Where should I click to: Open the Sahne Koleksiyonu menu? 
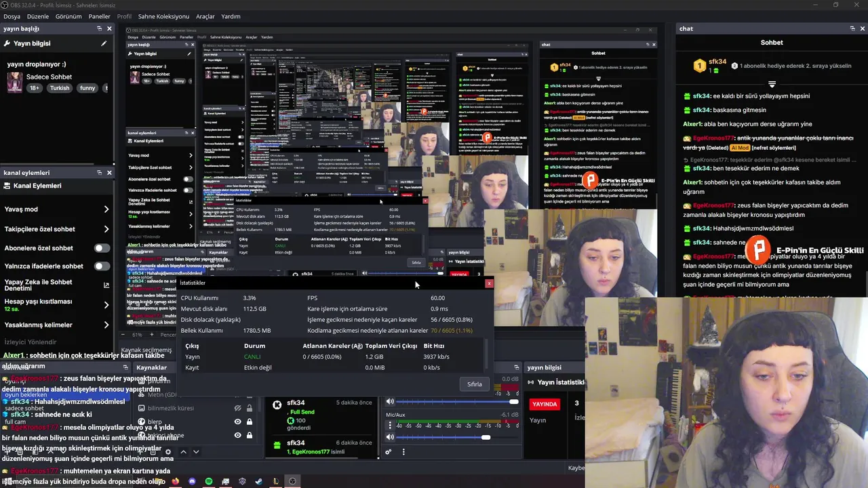click(x=163, y=16)
